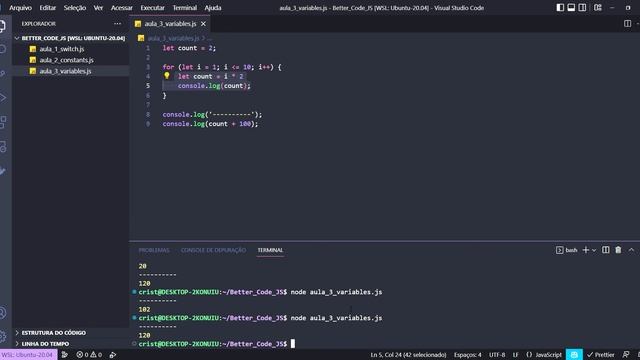Switch to the Console de Depuração tab
640x360 pixels.
[x=213, y=250]
